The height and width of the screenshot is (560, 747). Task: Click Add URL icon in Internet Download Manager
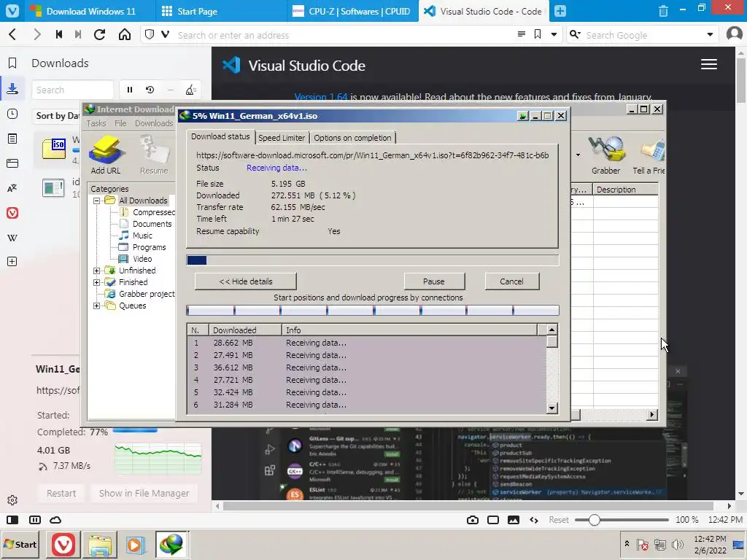(107, 155)
